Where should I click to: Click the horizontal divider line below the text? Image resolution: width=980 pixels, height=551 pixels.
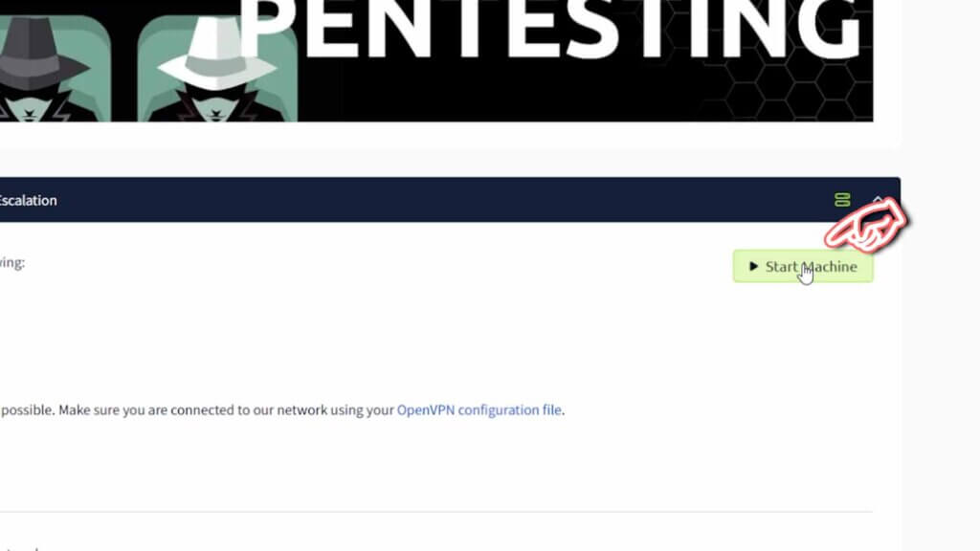436,512
